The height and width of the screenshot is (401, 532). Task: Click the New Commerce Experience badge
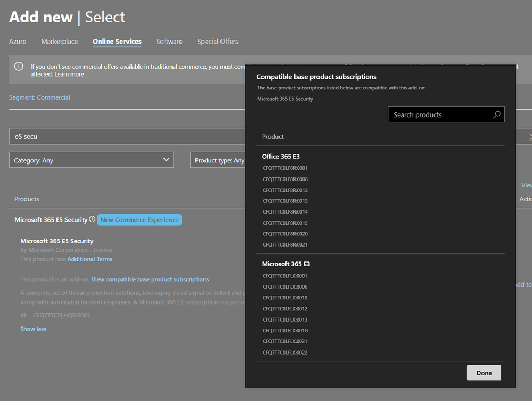pos(140,220)
